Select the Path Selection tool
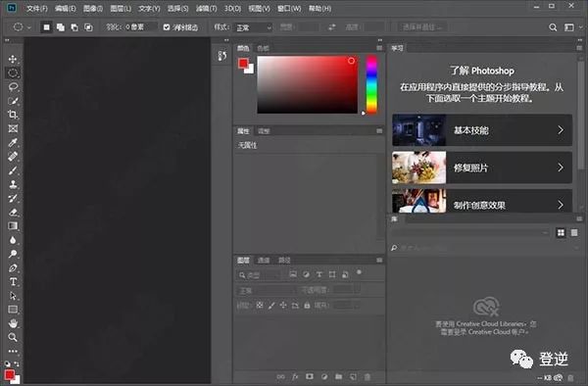 point(13,296)
